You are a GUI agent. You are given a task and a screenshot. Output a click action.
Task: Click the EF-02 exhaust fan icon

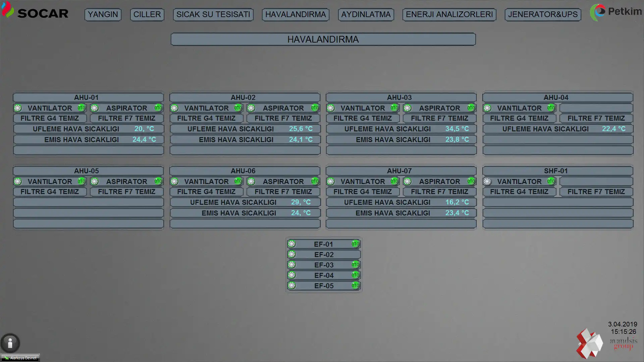click(x=292, y=255)
